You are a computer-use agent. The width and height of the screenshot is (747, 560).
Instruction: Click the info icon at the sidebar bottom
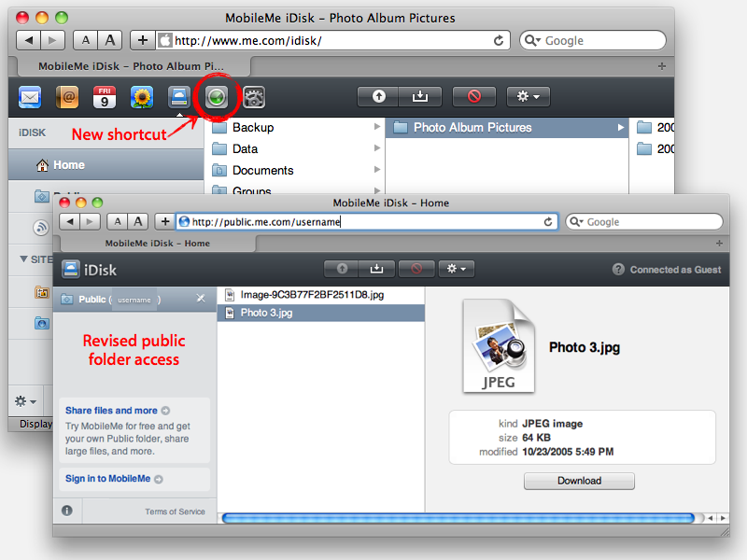tap(67, 511)
